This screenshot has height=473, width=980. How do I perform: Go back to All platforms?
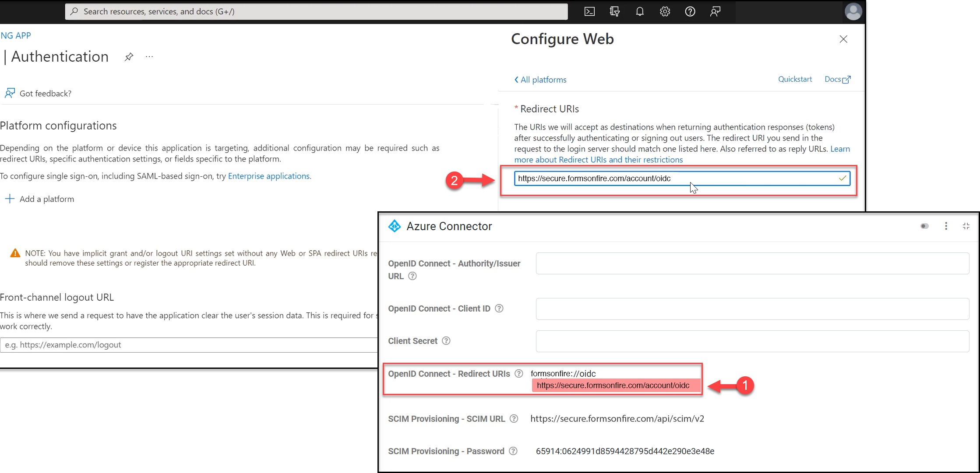540,80
